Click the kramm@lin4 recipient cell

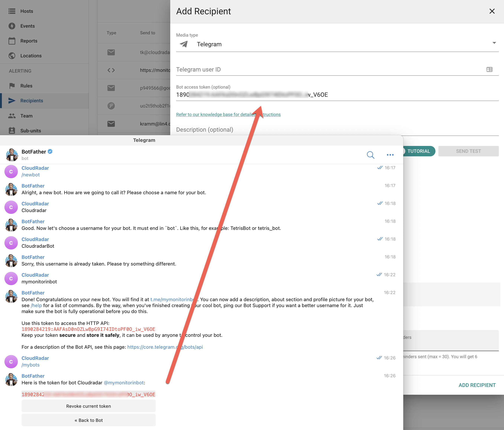[155, 124]
